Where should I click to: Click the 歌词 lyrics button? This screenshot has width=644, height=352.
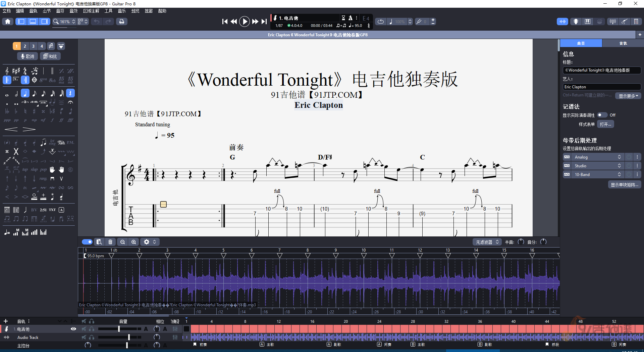[28, 56]
